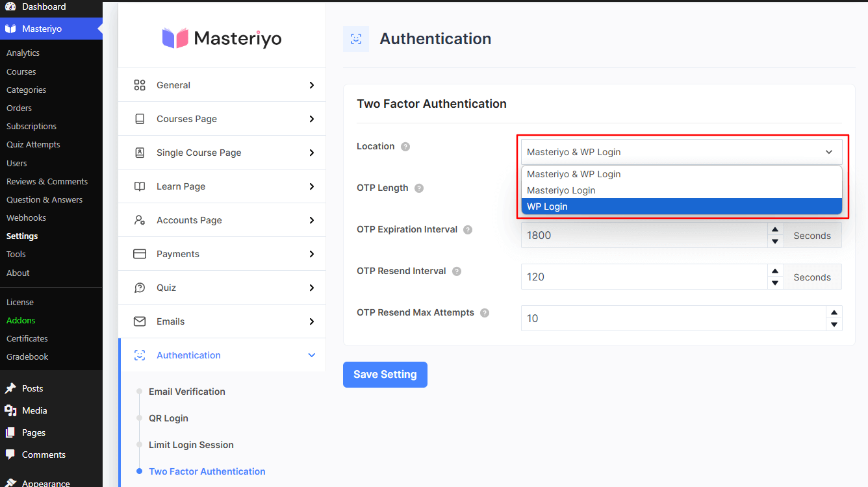Click help icon beside OTP Resend Interval

(x=457, y=271)
